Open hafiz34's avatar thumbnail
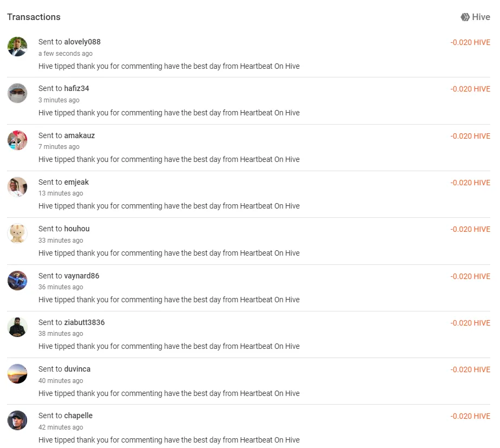Viewport: 500px width, 448px height. [17, 93]
